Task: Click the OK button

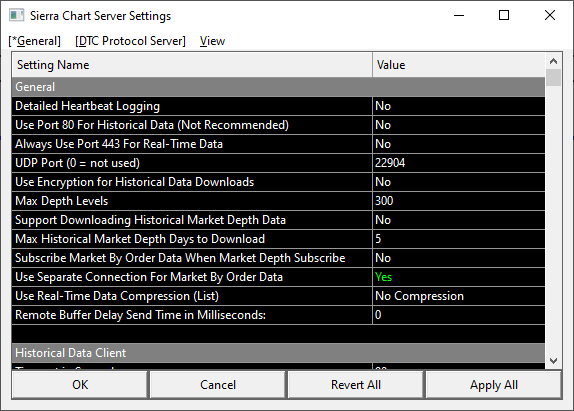Action: tap(80, 385)
